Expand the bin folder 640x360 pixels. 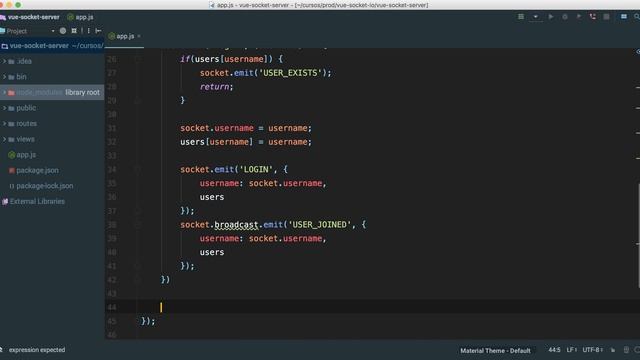click(x=4, y=76)
